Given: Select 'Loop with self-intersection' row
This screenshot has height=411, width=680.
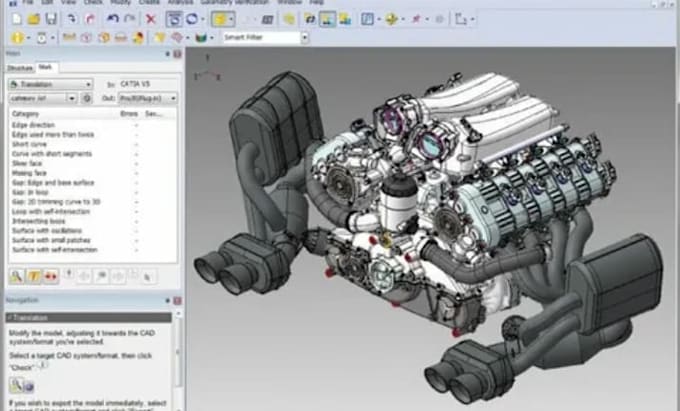Looking at the screenshot, I should [92, 211].
